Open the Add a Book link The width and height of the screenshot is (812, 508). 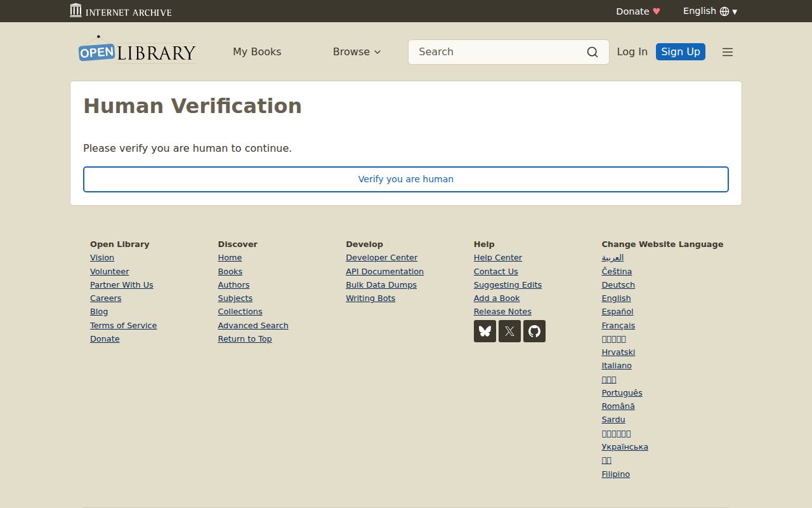pyautogui.click(x=497, y=298)
